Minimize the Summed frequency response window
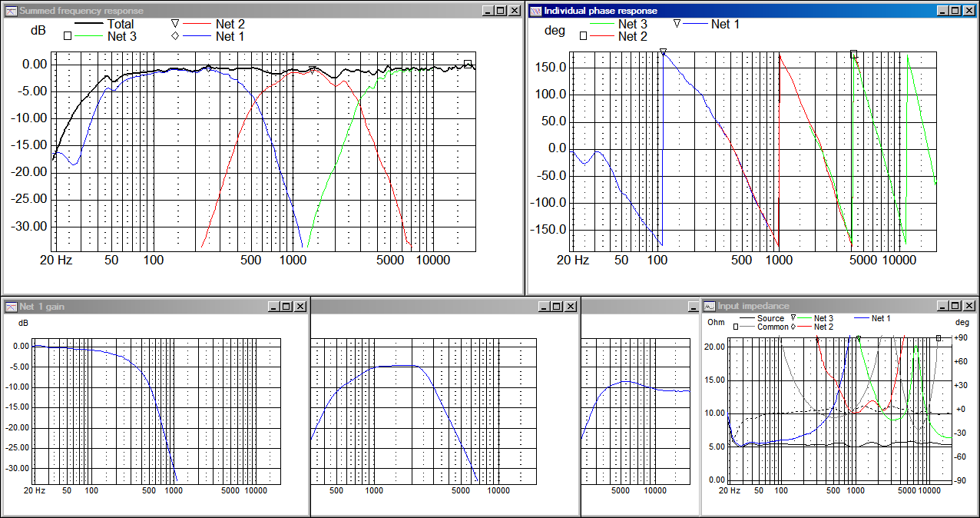980x518 pixels. pos(488,11)
